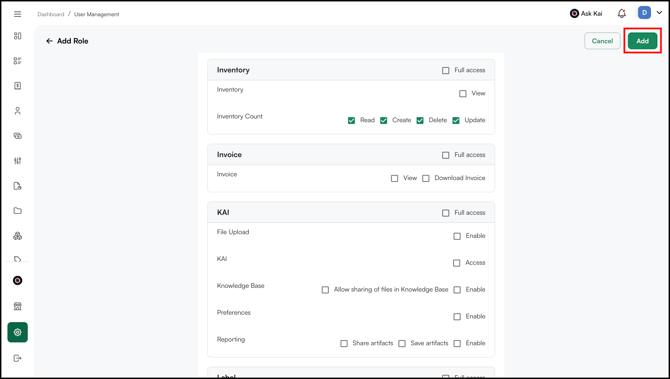Open the document settings icon in sidebar
This screenshot has width=670, height=379.
tap(18, 186)
